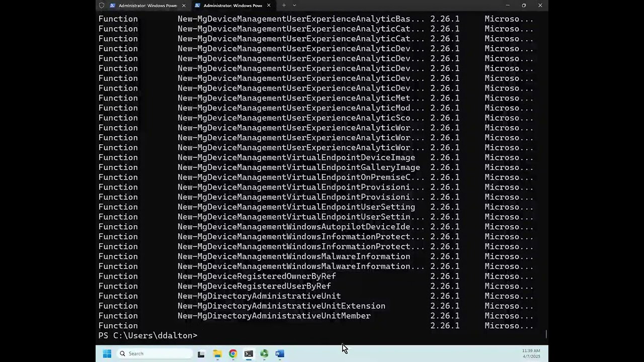Click New-MgDeviceManagementWindowsAutopilotDeviceIde... entry
The image size is (644, 362).
(x=301, y=227)
